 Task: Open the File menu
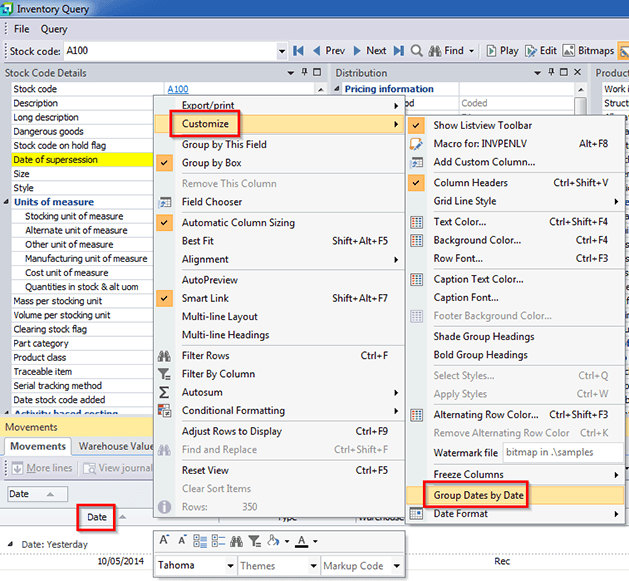[21, 29]
